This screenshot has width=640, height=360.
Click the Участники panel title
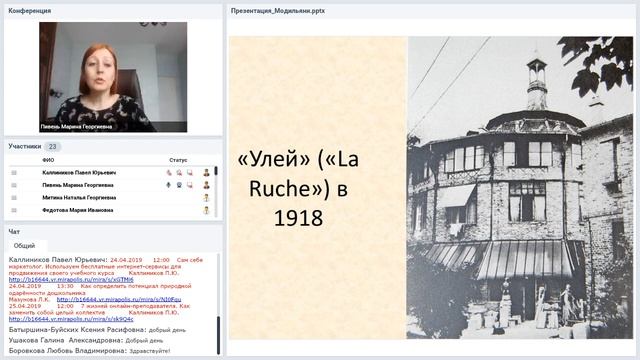coord(25,146)
